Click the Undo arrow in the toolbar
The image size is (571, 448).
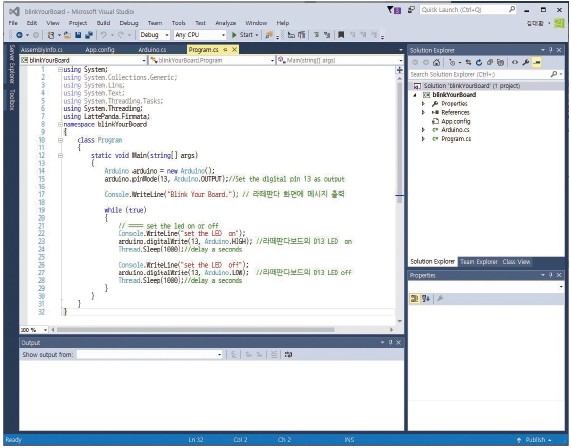pos(103,35)
